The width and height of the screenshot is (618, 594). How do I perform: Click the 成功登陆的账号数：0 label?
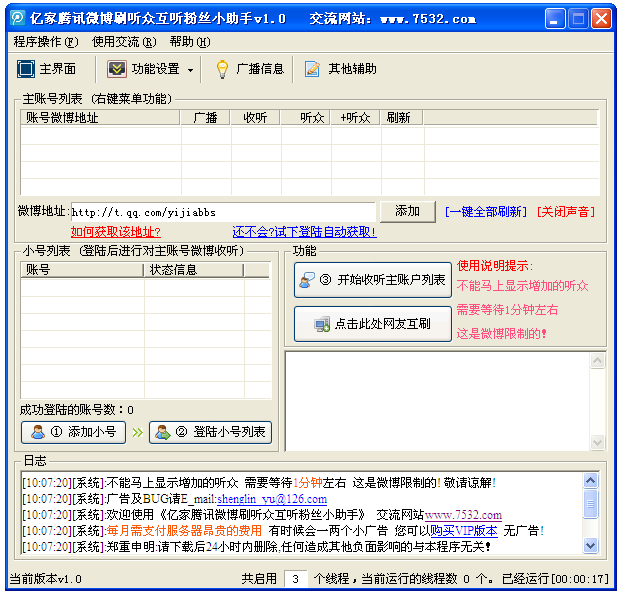click(x=77, y=410)
